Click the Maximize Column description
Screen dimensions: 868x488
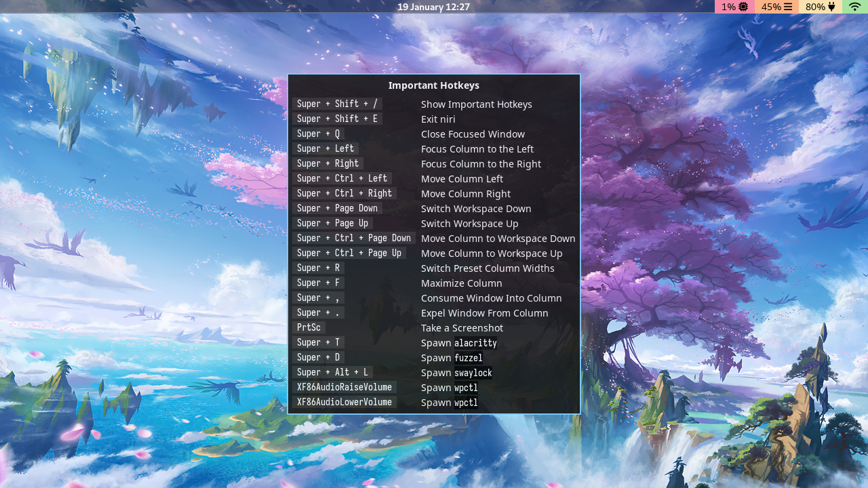[x=462, y=283]
